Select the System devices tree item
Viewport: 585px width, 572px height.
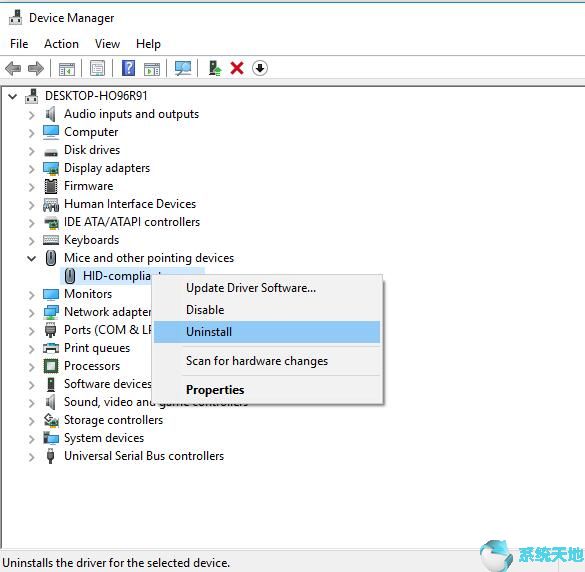[x=104, y=438]
